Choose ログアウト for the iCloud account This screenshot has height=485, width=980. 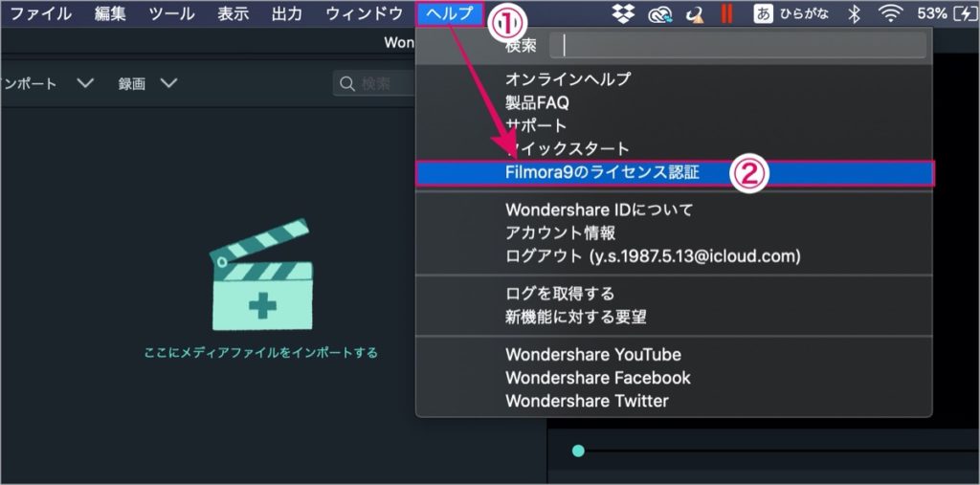click(x=675, y=256)
